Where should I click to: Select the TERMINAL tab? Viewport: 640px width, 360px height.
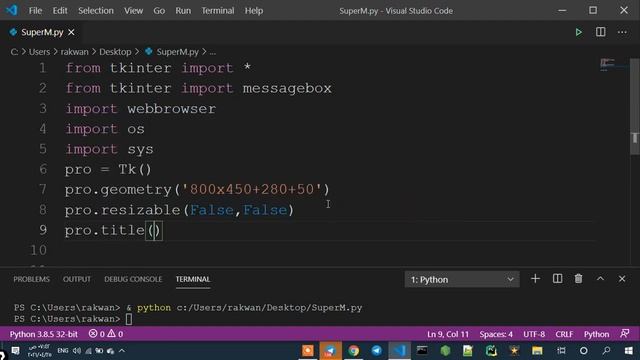193,279
